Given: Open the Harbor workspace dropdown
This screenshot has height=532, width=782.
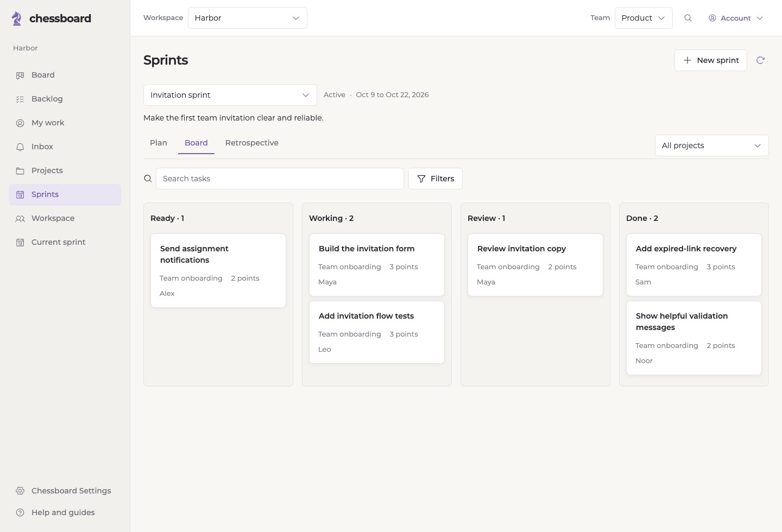Looking at the screenshot, I should [248, 18].
